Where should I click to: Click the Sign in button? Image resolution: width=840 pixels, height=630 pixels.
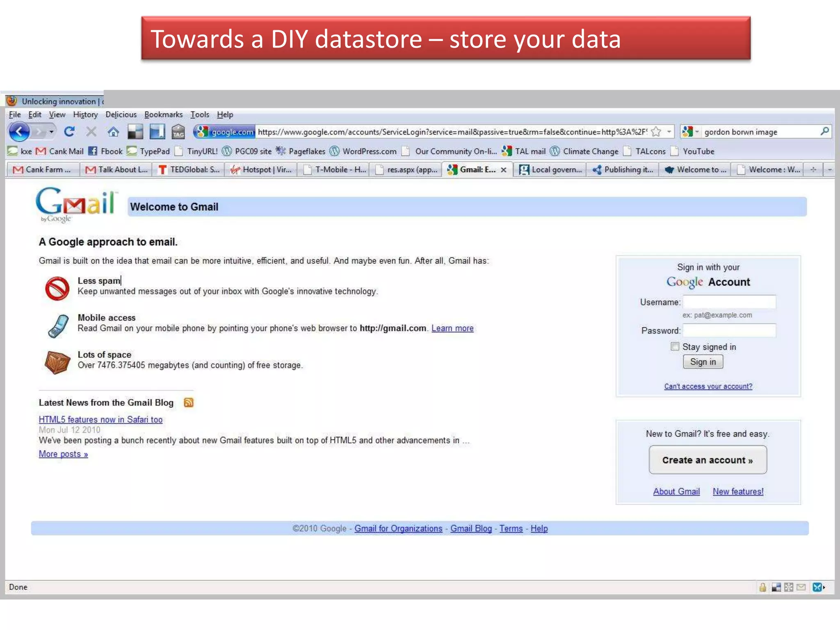[x=703, y=362]
